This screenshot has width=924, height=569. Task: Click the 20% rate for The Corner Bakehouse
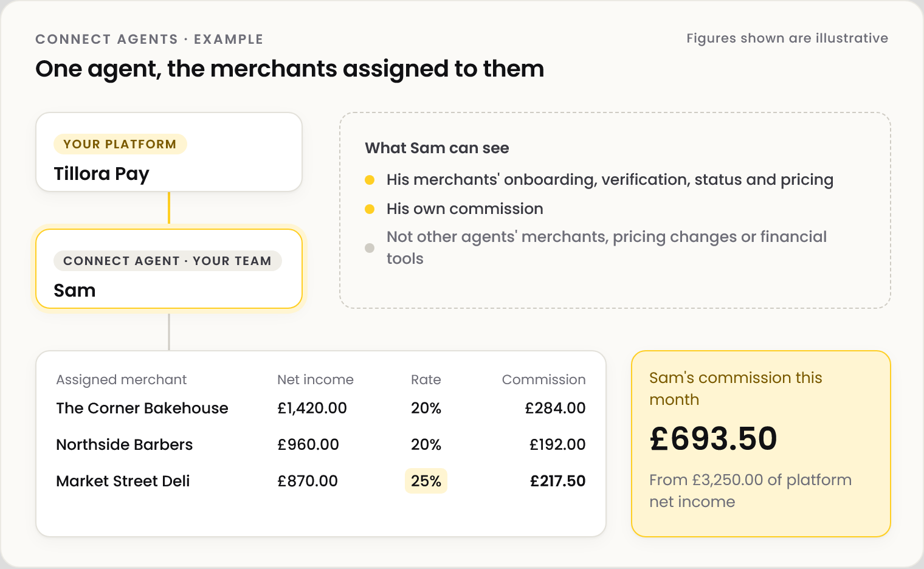[426, 409]
